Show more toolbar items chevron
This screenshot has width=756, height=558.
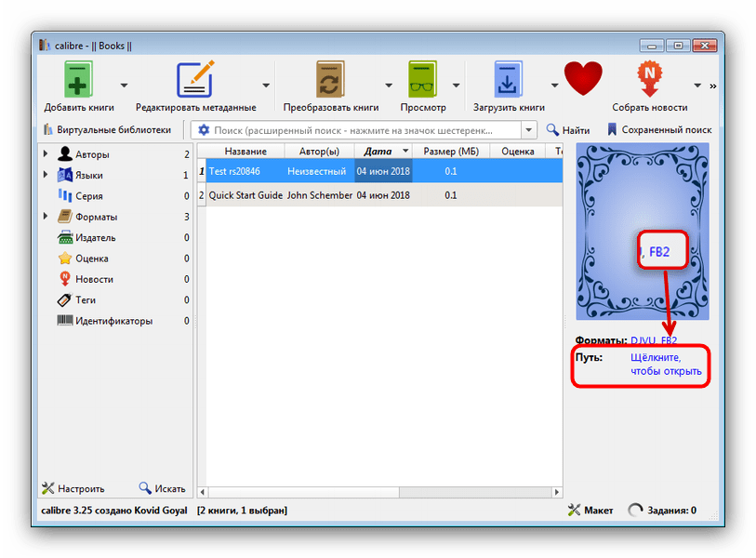(712, 86)
